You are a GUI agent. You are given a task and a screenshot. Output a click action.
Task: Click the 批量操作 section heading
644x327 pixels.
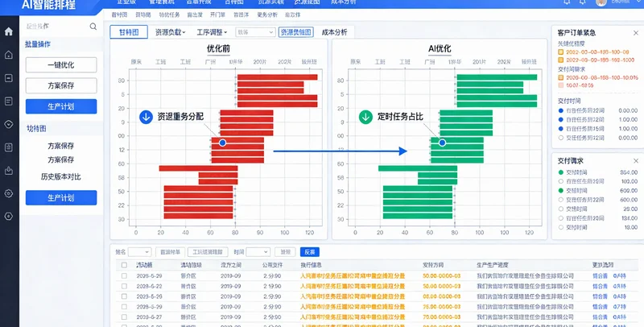(38, 44)
